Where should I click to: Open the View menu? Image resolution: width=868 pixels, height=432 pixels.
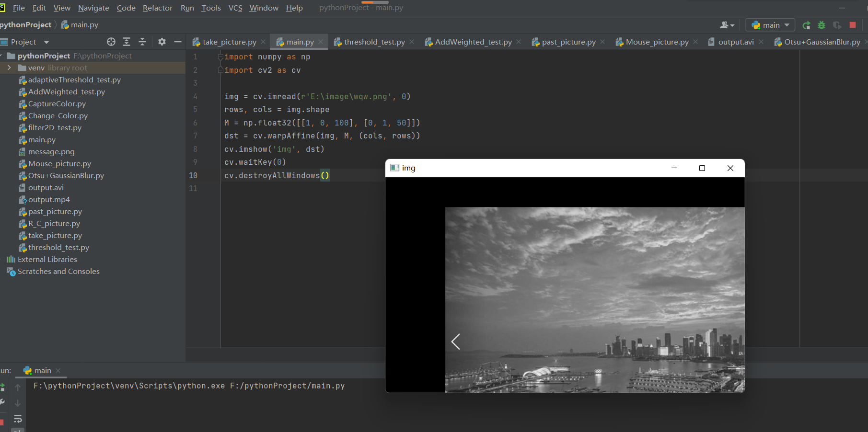coord(62,8)
